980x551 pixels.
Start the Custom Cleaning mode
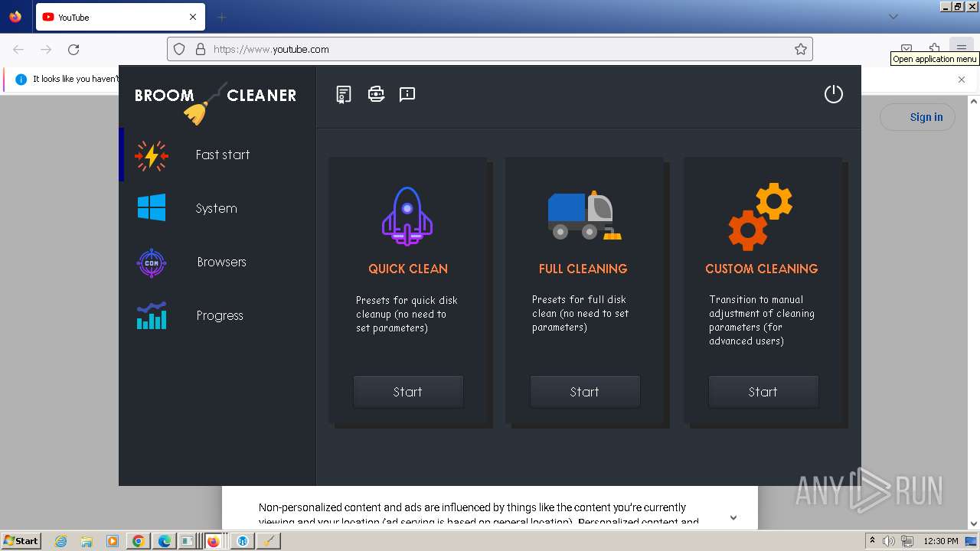tap(763, 392)
